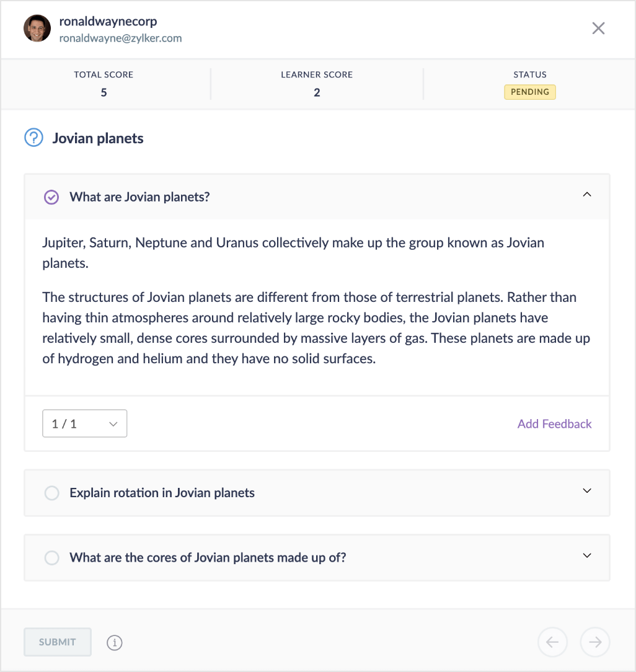The width and height of the screenshot is (636, 672).
Task: Go to next learner with right arrow
Action: (x=595, y=642)
